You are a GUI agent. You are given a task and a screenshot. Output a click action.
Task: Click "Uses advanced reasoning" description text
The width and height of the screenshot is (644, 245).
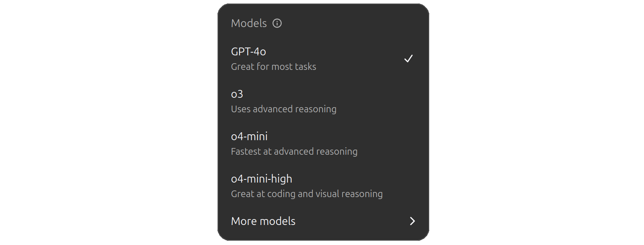click(284, 109)
